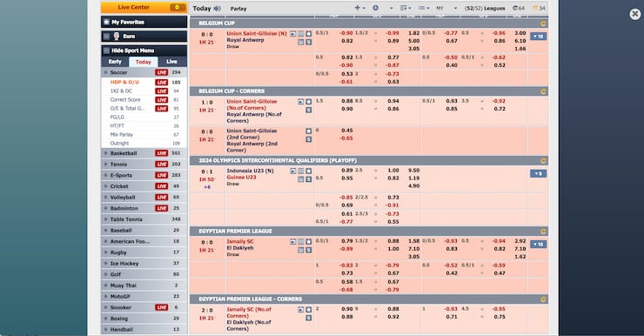The height and width of the screenshot is (336, 644).
Task: Click the Euro trophy icon
Action: [117, 37]
